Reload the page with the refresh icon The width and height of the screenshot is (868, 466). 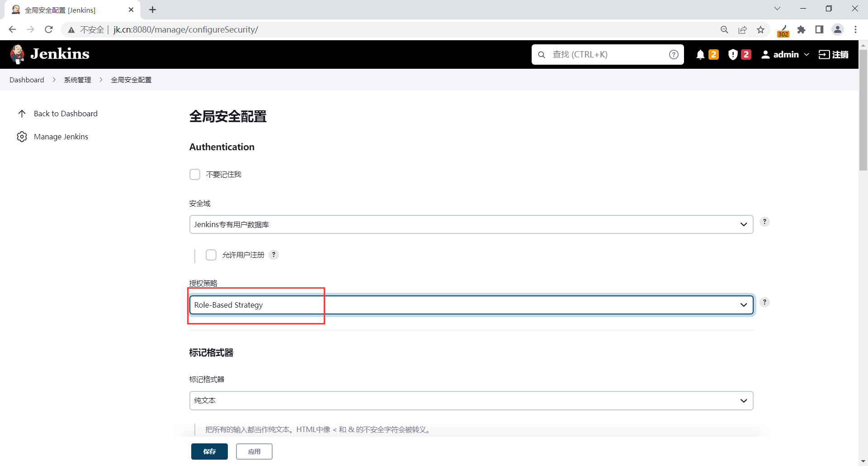[49, 29]
